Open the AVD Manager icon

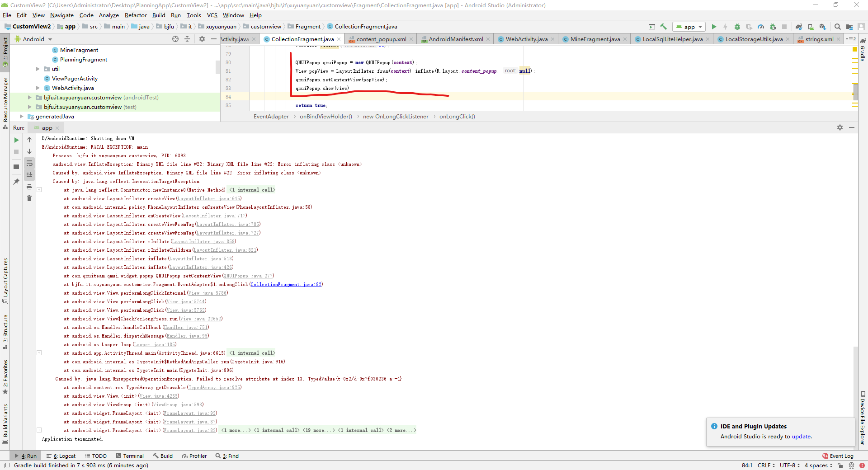[x=811, y=27]
